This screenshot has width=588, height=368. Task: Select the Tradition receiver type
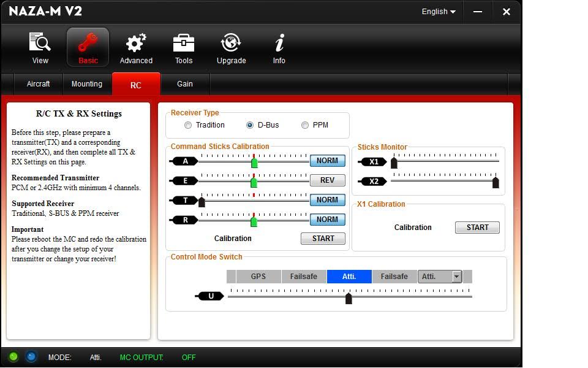[x=188, y=125]
